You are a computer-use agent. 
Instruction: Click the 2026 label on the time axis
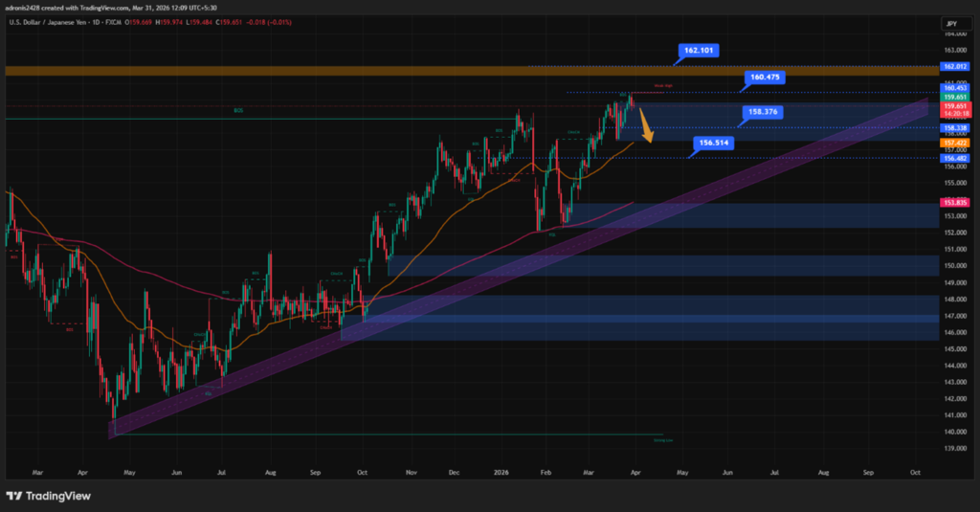(x=501, y=473)
